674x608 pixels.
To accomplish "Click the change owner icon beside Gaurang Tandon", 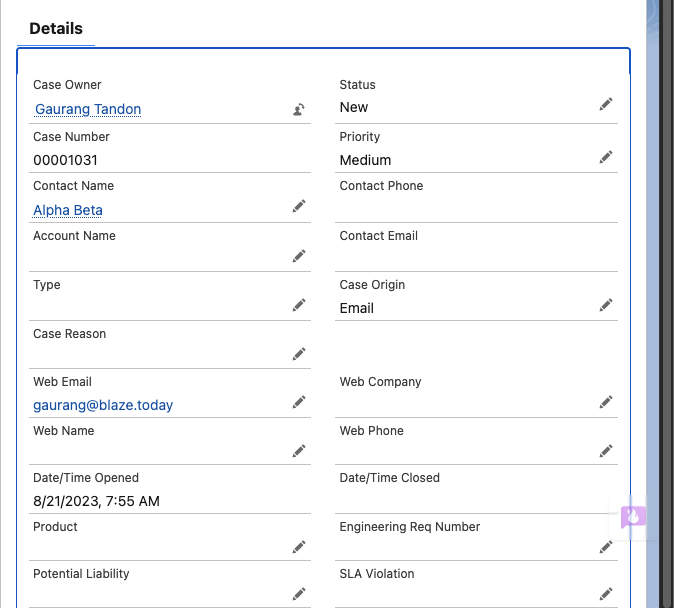I will point(299,110).
